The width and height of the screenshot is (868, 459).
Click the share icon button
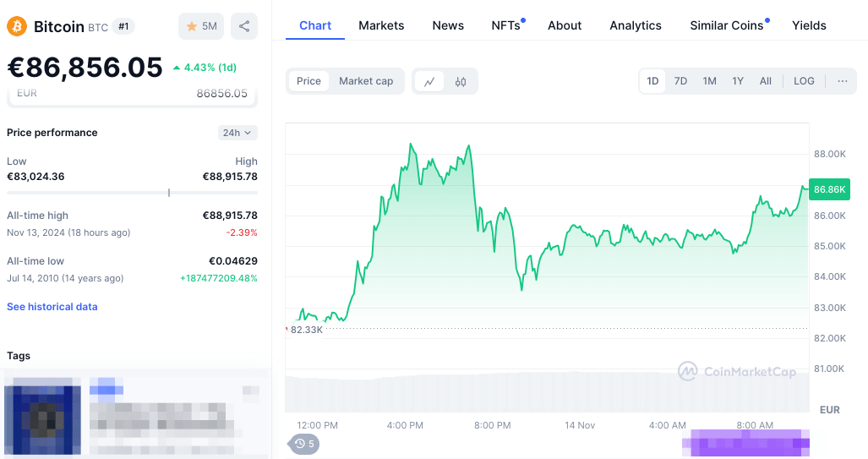[x=244, y=26]
